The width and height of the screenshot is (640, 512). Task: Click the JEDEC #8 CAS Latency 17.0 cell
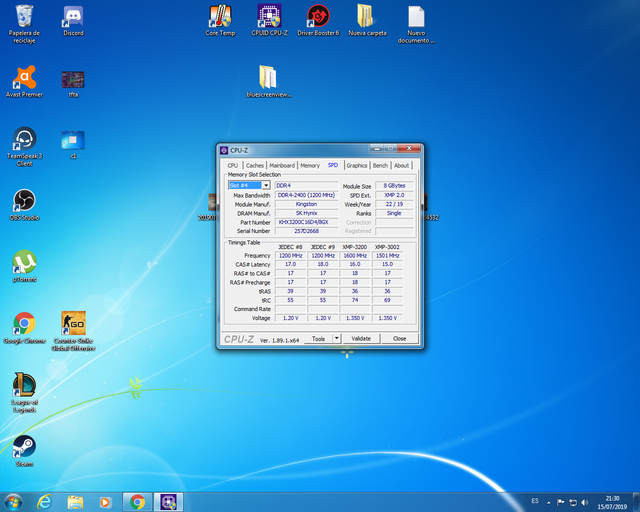[291, 264]
